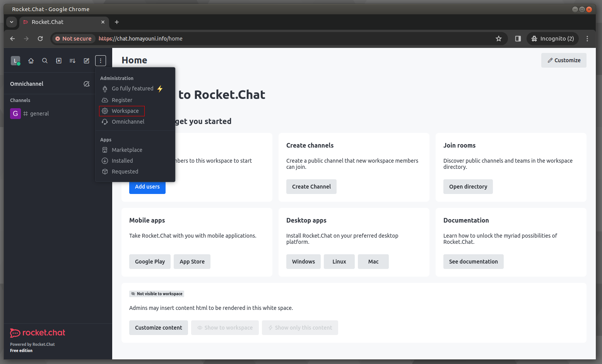
Task: Go to Home via house icon
Action: [31, 61]
